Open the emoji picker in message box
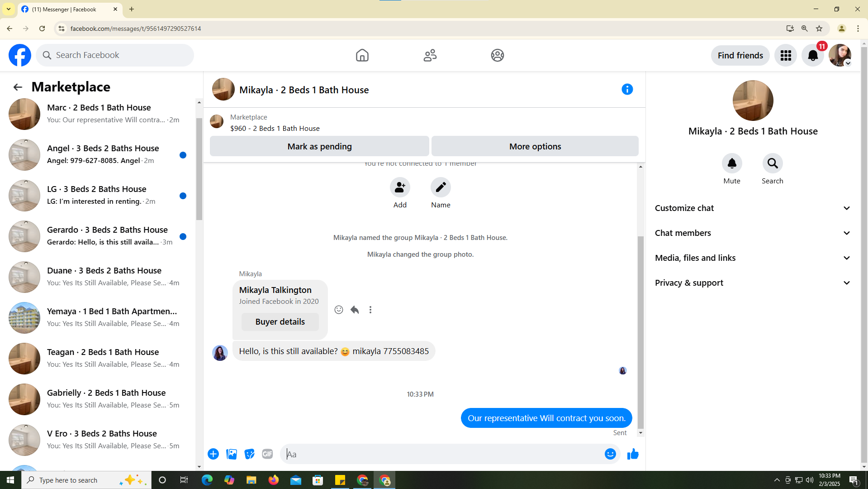Image resolution: width=868 pixels, height=489 pixels. click(610, 454)
